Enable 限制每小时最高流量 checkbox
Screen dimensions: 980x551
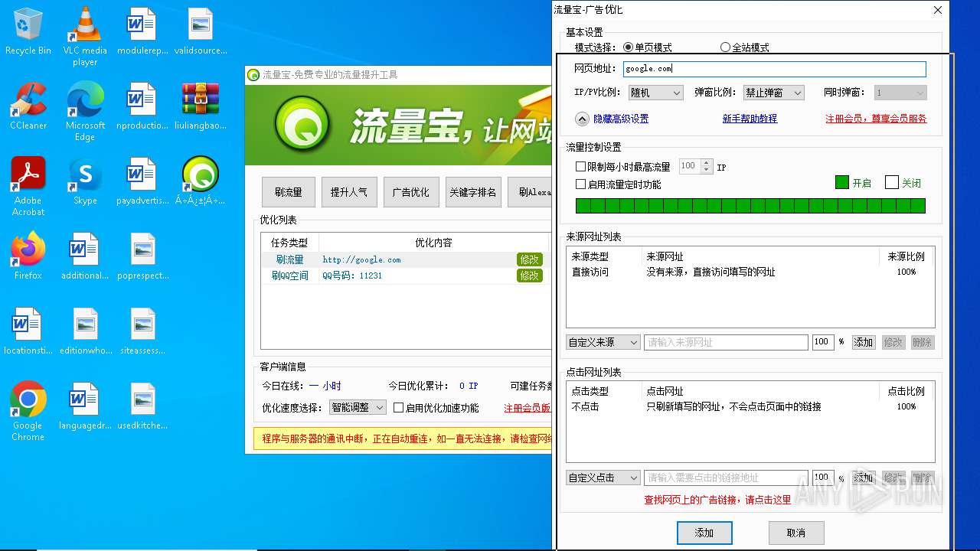tap(580, 166)
